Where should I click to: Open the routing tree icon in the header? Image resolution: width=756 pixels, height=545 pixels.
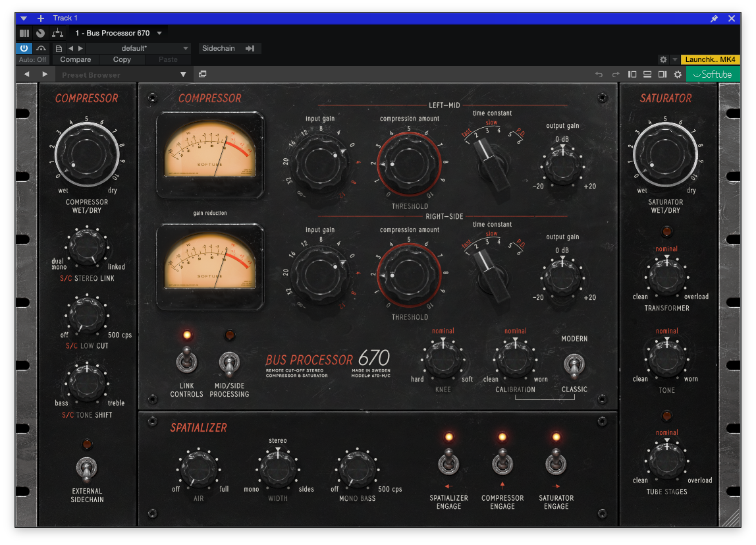[x=57, y=33]
